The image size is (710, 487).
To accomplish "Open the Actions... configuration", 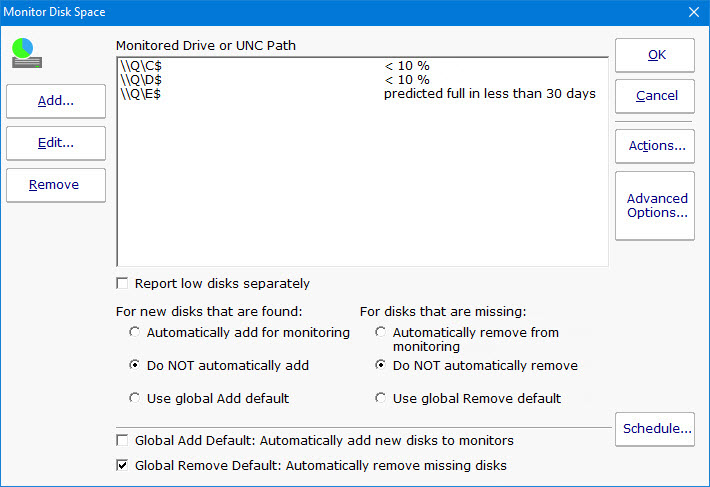I will 655,146.
